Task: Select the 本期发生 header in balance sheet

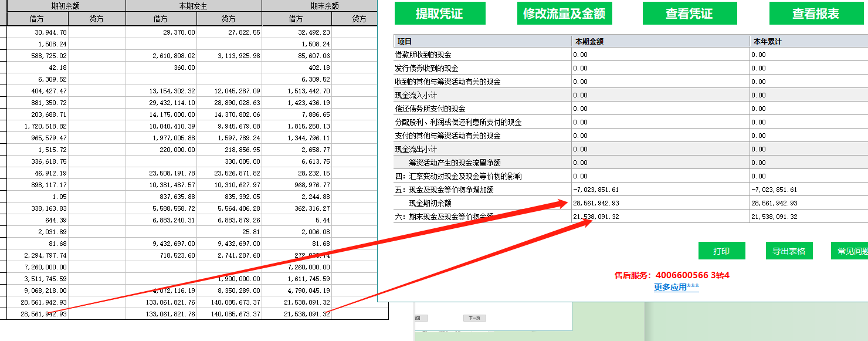Action: tap(194, 6)
